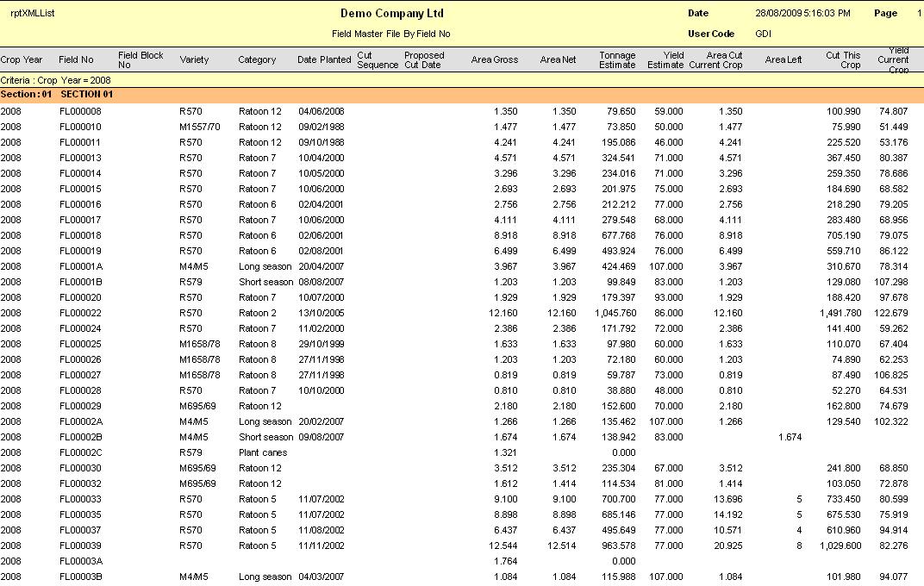Viewport: 924px width, 586px height.
Task: Select field number FL000026
Action: pyautogui.click(x=80, y=359)
